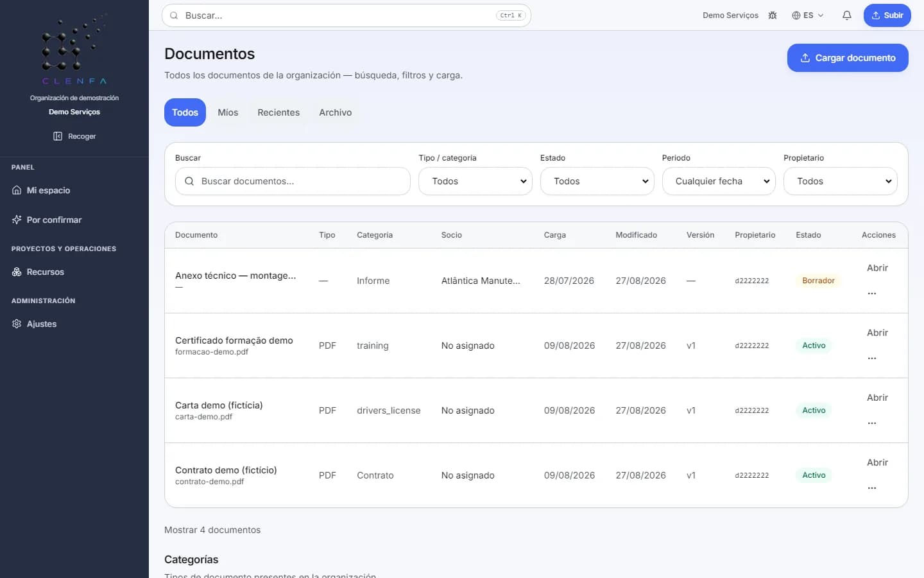924x578 pixels.
Task: Click the Activo badge in Carta demo row
Action: point(814,410)
